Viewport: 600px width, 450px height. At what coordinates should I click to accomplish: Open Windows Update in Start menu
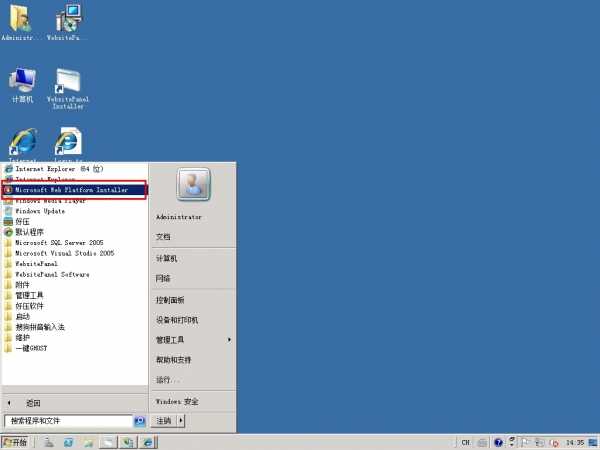(74, 211)
